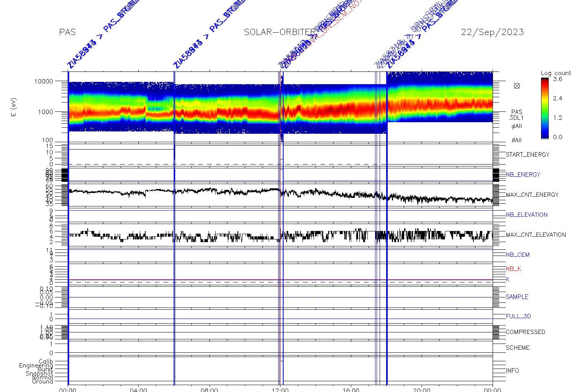This screenshot has width=581, height=392.
Task: Click the 1000 energy axis tick label
Action: tap(46, 112)
